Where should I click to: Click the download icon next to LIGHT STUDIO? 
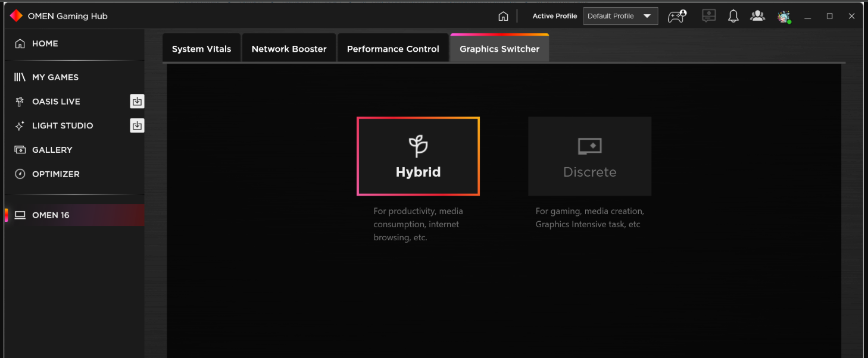pos(137,125)
